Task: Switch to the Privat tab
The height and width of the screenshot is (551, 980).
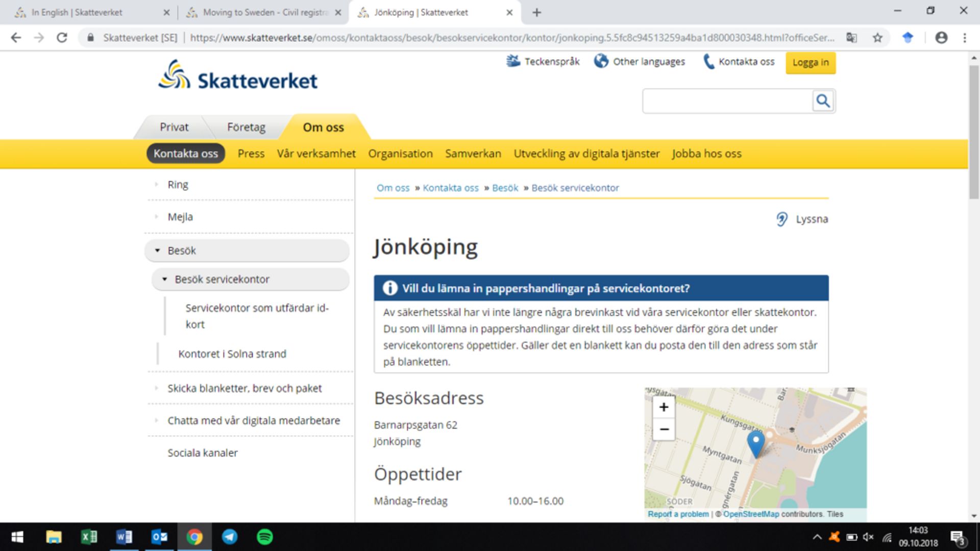Action: pyautogui.click(x=174, y=127)
